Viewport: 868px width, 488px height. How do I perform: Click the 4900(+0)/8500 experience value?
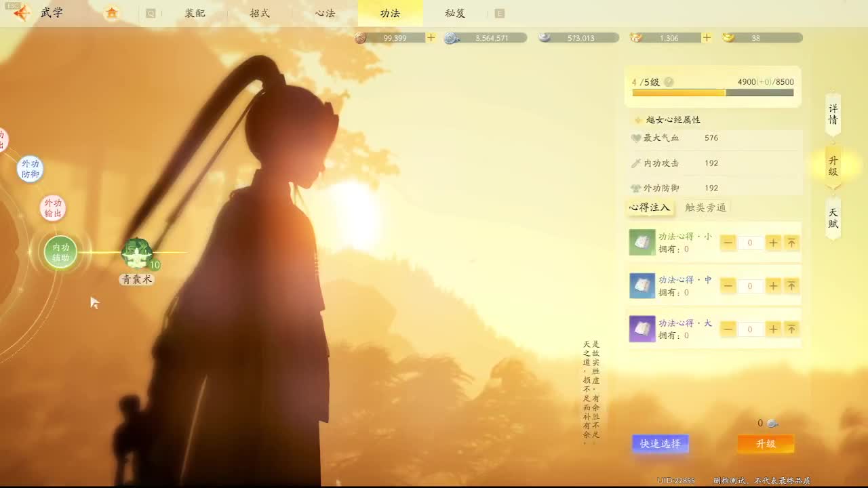click(x=766, y=82)
